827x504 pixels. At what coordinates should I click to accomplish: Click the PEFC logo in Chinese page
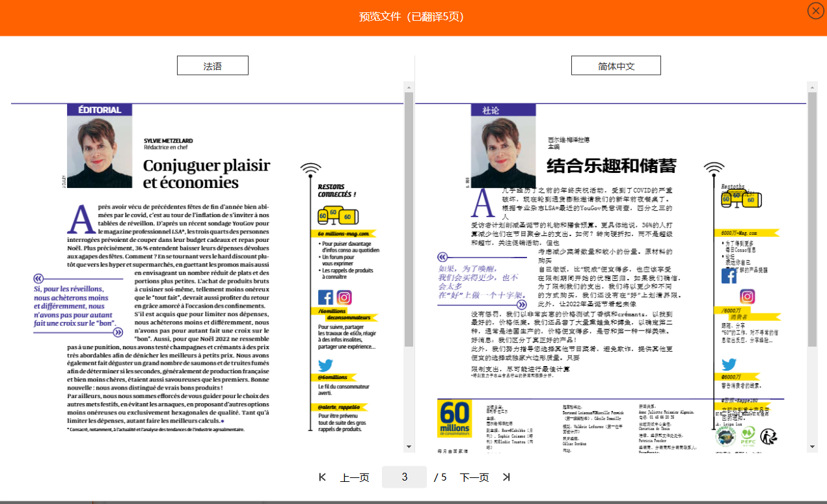point(748,436)
